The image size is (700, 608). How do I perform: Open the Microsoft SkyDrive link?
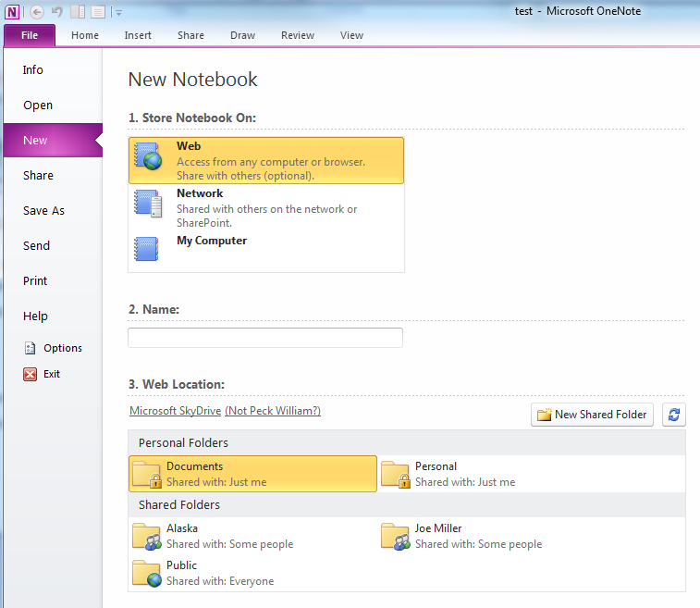(x=175, y=411)
